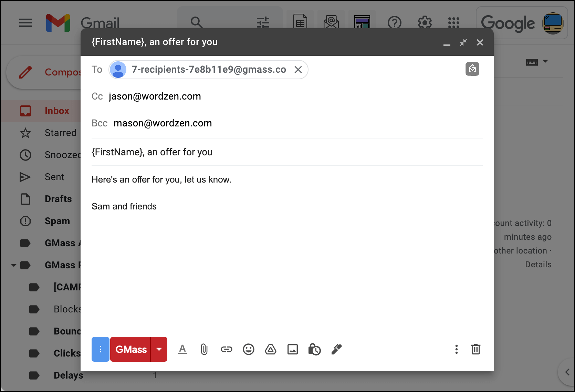Open the GMass dashboard reports icon
The image size is (575, 392).
pyautogui.click(x=362, y=22)
